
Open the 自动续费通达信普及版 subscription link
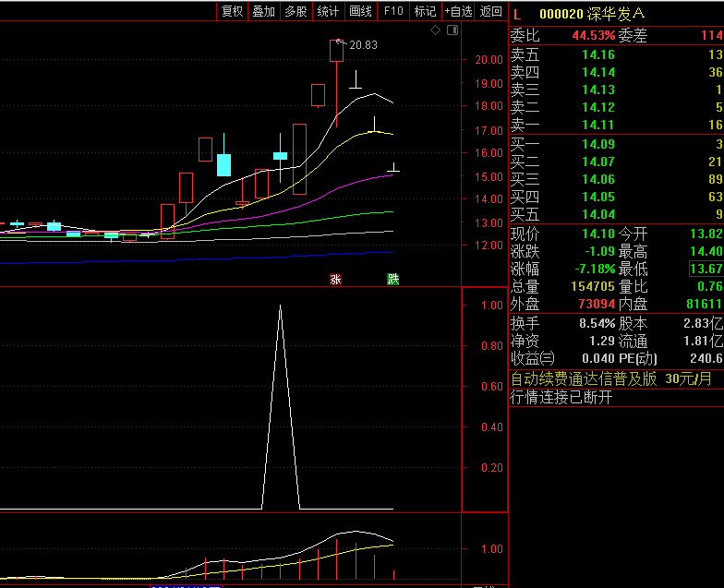[x=584, y=378]
